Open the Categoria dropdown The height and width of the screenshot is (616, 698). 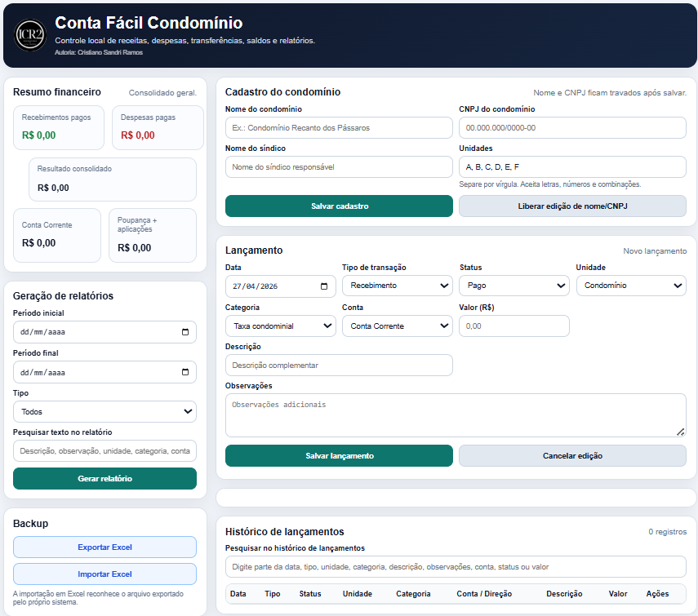[x=280, y=326]
